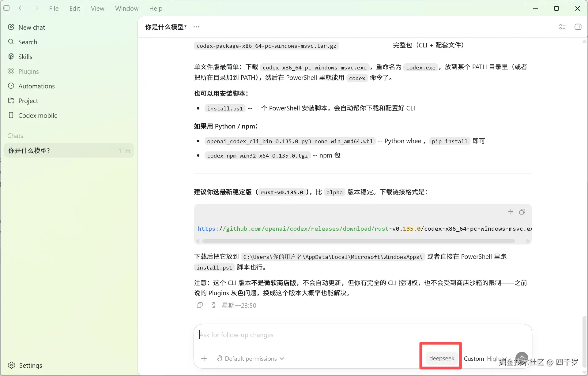
Task: Click the Project folder icon
Action: [11, 100]
